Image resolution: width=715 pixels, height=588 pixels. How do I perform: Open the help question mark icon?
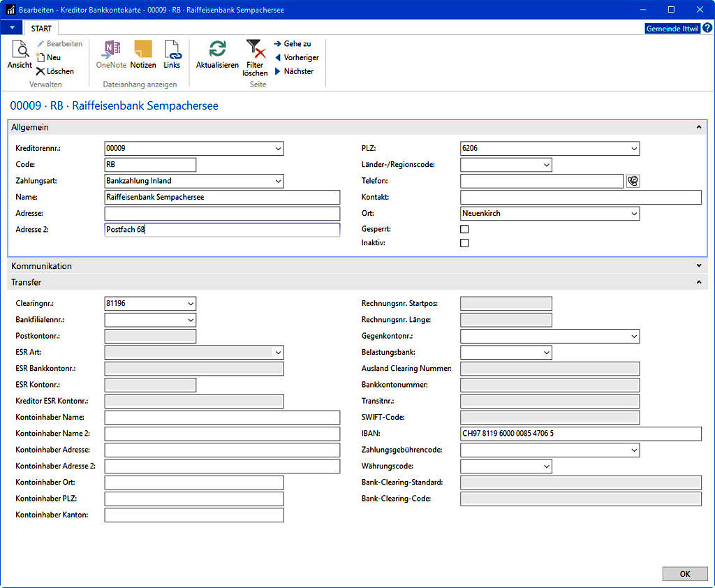(707, 28)
